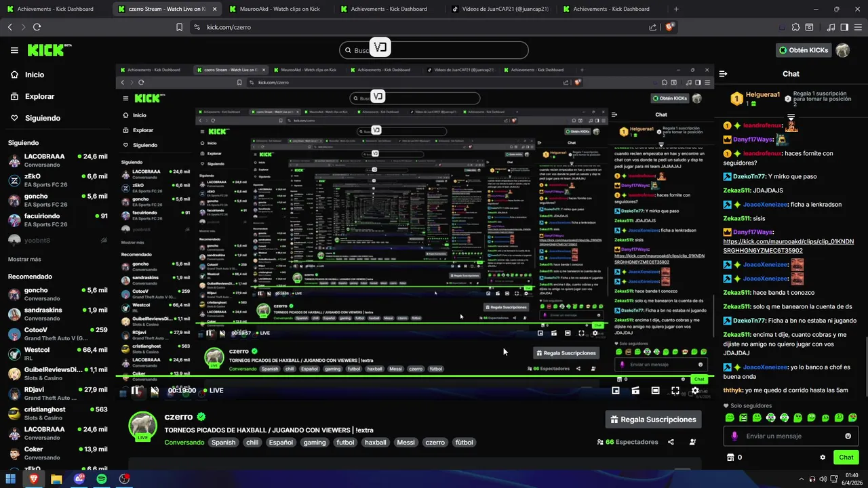Open a new browser tab
Image resolution: width=868 pixels, height=488 pixels.
click(x=676, y=9)
